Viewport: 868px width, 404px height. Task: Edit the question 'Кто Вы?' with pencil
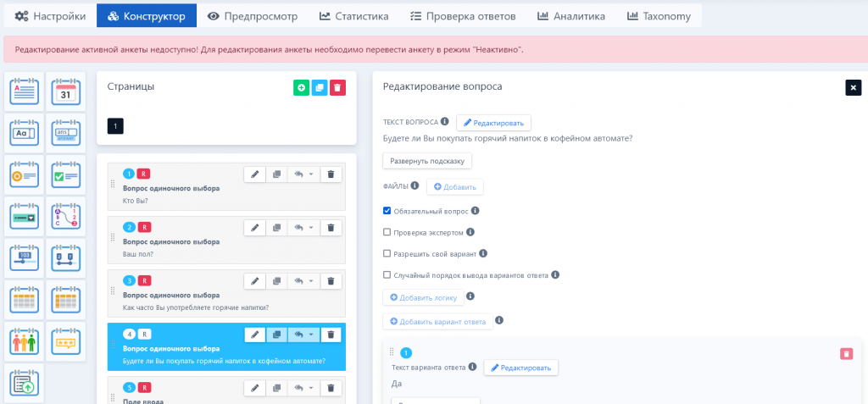pyautogui.click(x=254, y=174)
